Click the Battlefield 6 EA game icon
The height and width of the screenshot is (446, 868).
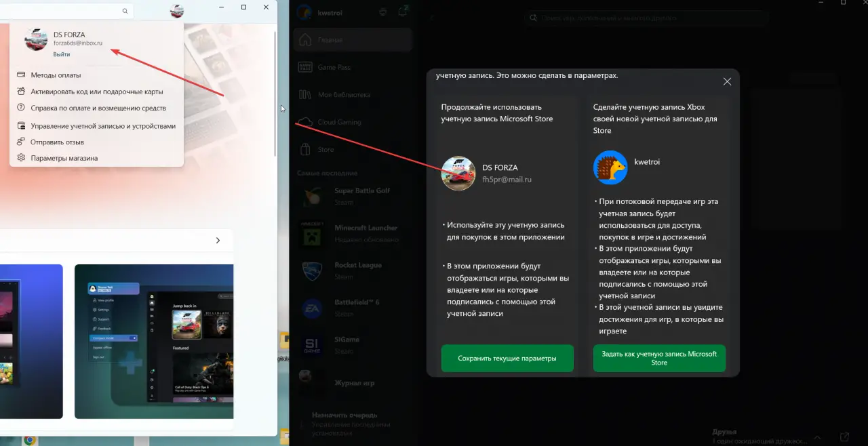tap(311, 307)
